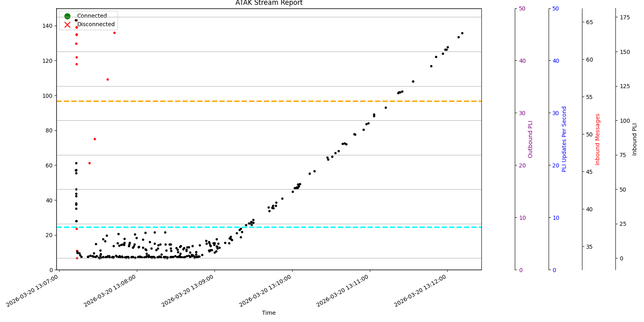Click the 65 tick on Inbound Messages axis

click(x=589, y=22)
